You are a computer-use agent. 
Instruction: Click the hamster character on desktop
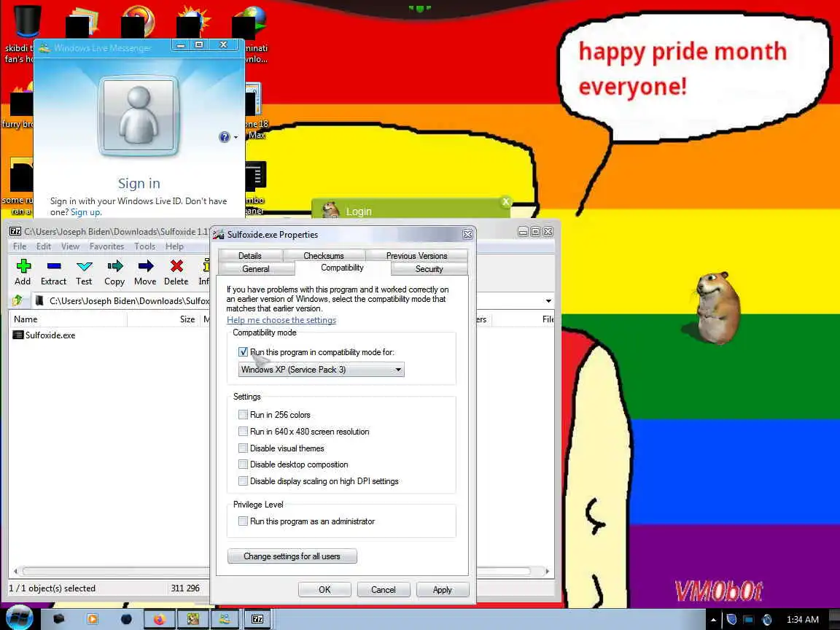click(x=717, y=306)
